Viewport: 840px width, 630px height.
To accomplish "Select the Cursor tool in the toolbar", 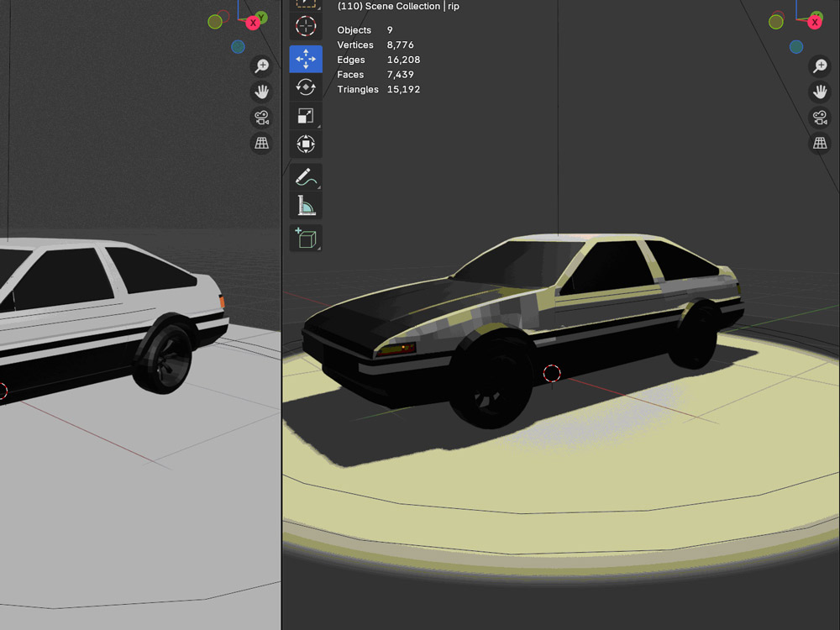I will click(x=306, y=26).
